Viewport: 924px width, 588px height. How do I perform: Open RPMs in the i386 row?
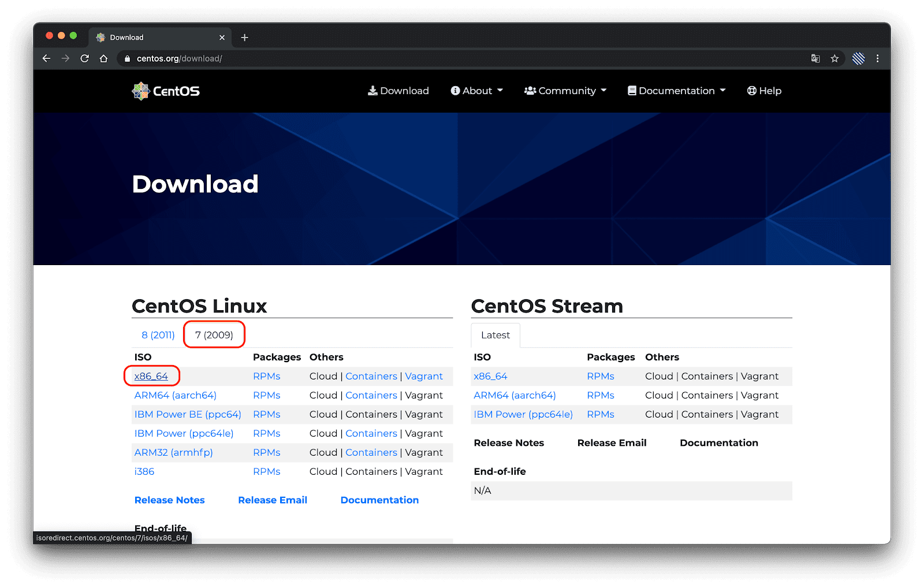coord(267,471)
